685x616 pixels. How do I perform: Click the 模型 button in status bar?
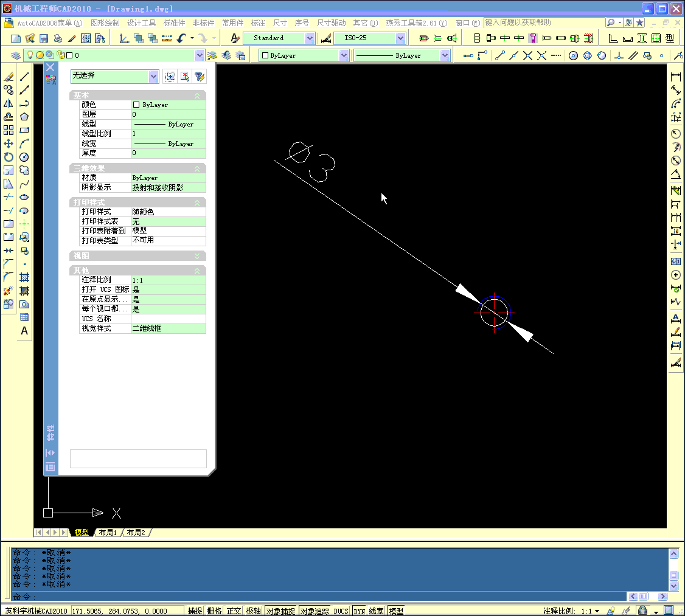tap(396, 611)
